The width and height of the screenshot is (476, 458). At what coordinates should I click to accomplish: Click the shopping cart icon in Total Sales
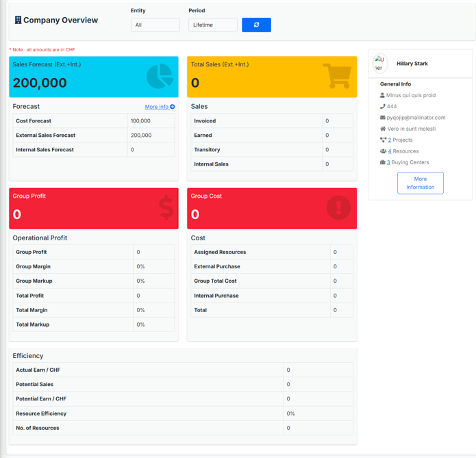(x=337, y=75)
